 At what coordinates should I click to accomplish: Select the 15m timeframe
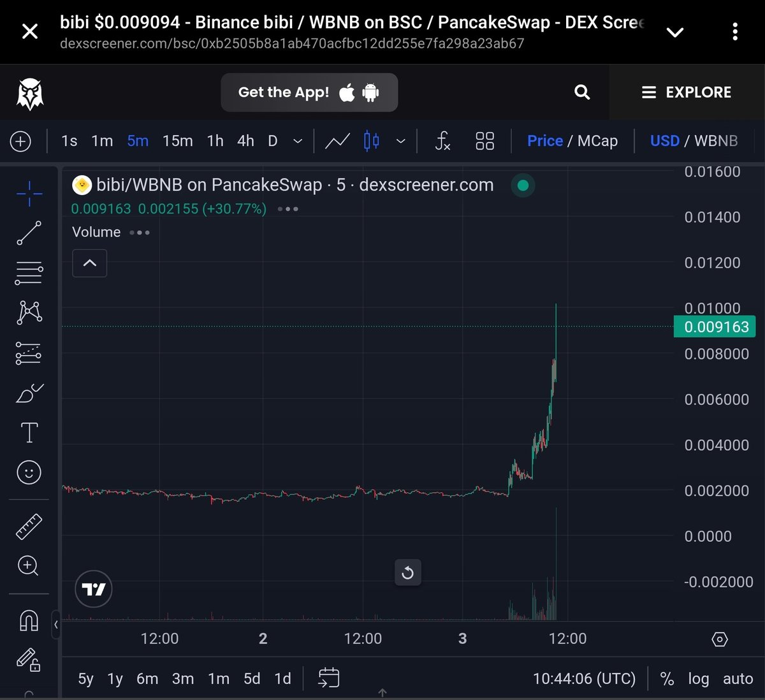click(178, 141)
